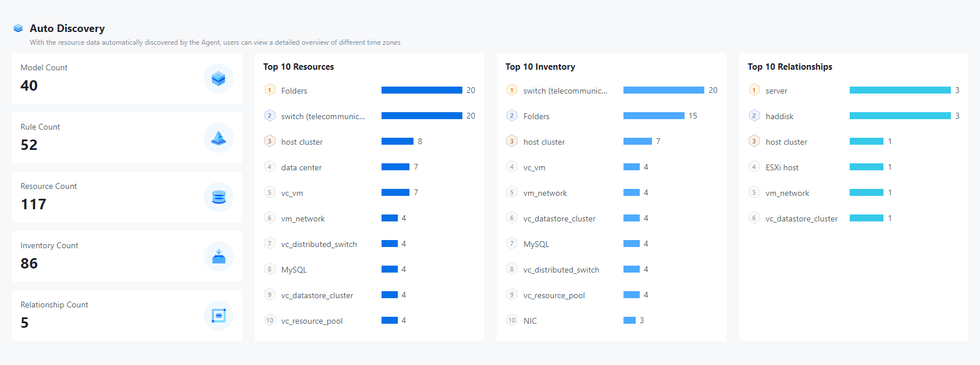Click the 117 Resource Count value
980x365 pixels.
(x=33, y=204)
